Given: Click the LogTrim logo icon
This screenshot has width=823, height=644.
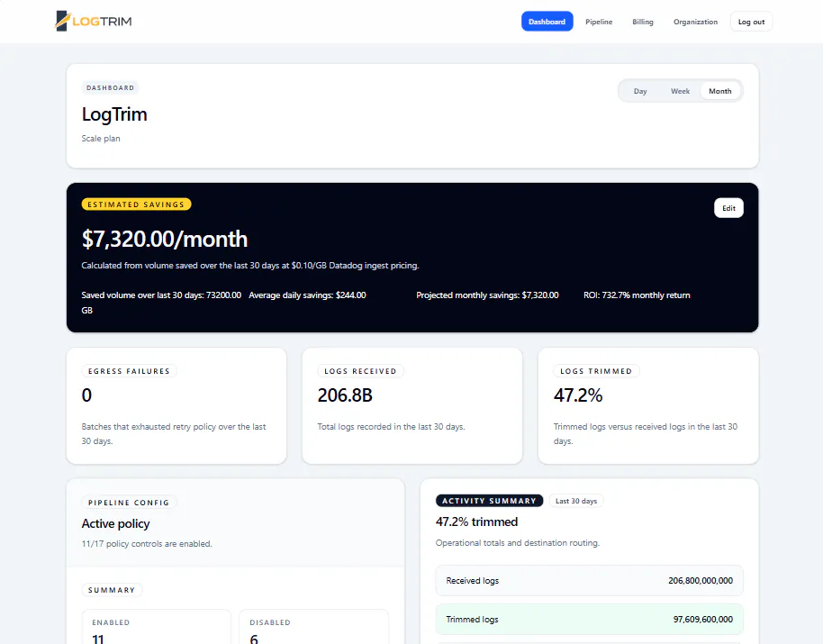Looking at the screenshot, I should point(62,21).
